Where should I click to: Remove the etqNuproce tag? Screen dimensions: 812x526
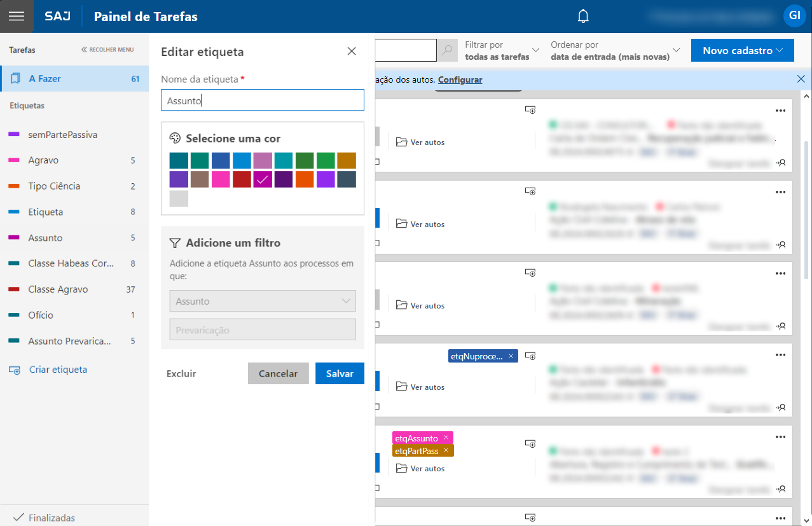tap(511, 356)
